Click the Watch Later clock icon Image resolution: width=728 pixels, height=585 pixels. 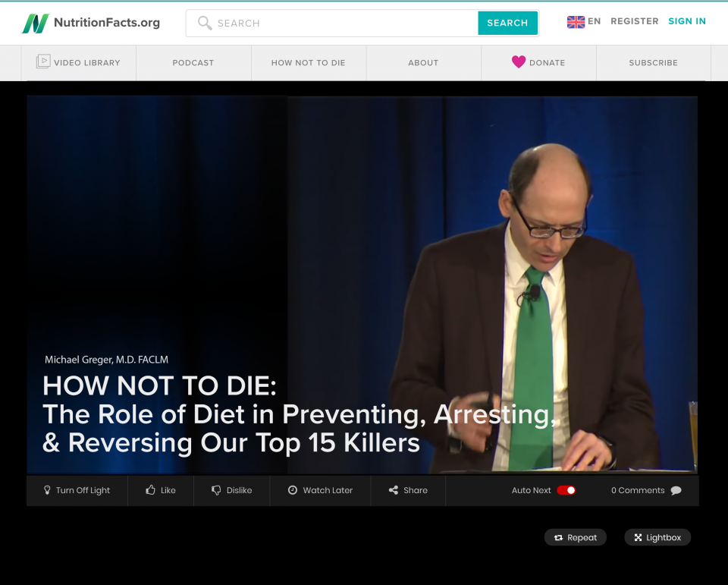click(x=293, y=490)
